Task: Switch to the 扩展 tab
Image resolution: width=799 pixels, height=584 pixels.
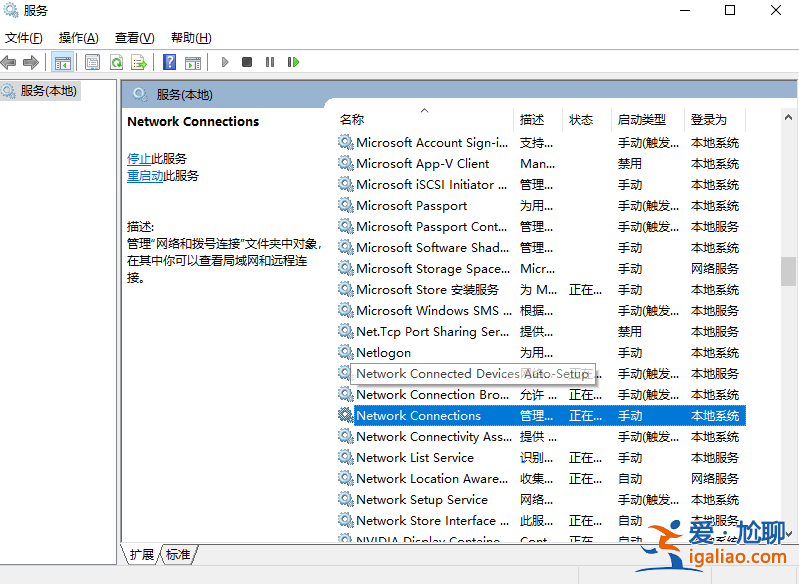Action: click(142, 554)
